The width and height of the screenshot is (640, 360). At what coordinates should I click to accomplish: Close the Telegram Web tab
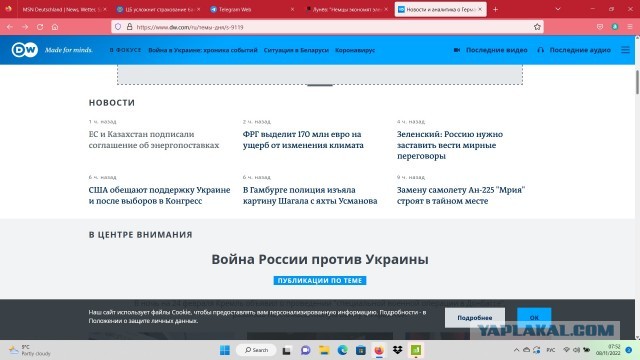(292, 9)
